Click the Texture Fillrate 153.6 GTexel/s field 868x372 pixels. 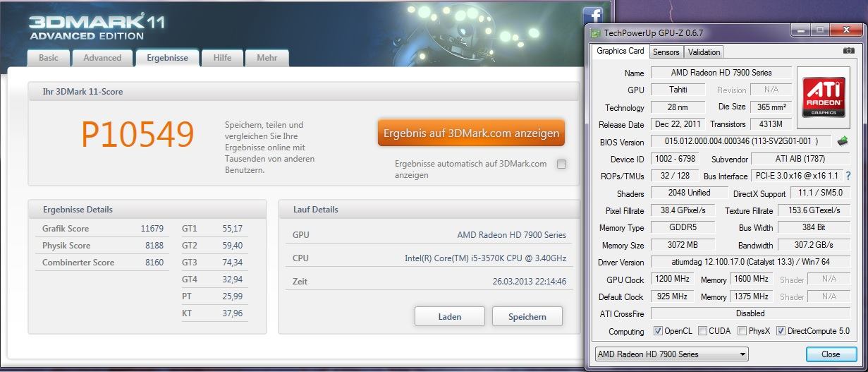pos(814,210)
